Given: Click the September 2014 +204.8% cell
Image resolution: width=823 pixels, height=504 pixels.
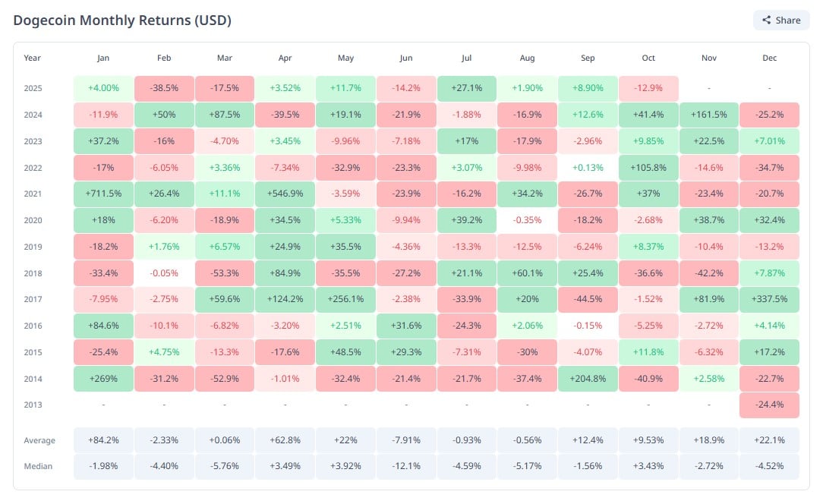Looking at the screenshot, I should coord(588,379).
